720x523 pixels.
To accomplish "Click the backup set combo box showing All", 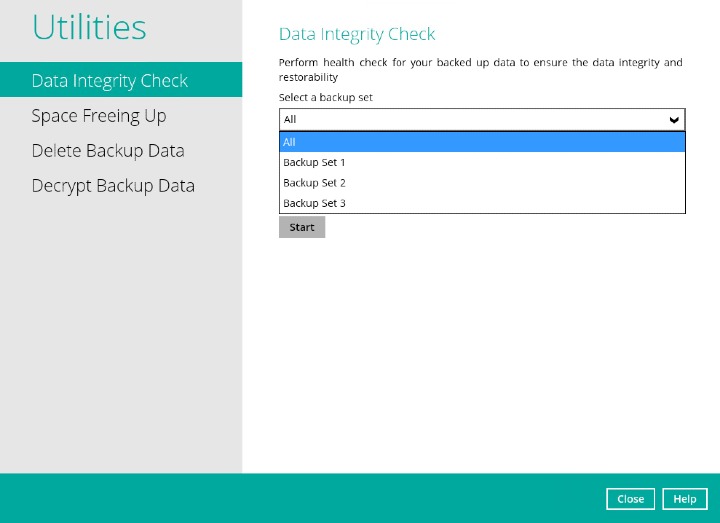I will tap(470, 120).
